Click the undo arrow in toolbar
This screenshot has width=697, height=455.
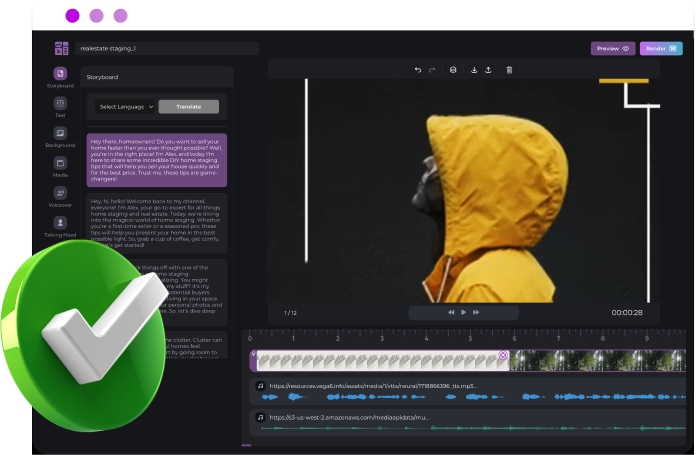point(418,70)
